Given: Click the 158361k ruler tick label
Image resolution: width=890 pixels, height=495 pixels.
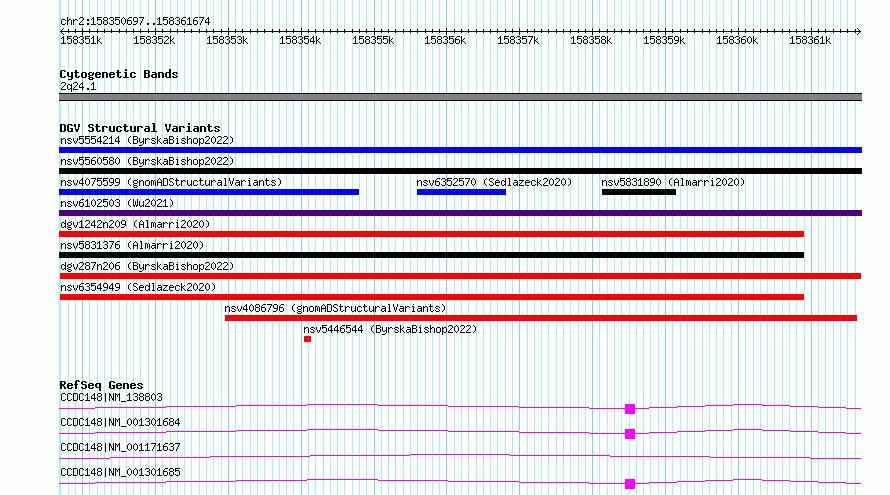Looking at the screenshot, I should point(810,40).
